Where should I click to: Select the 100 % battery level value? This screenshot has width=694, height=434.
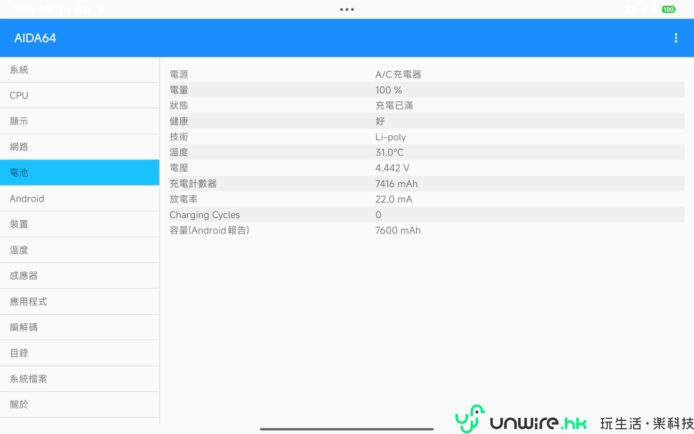click(389, 90)
